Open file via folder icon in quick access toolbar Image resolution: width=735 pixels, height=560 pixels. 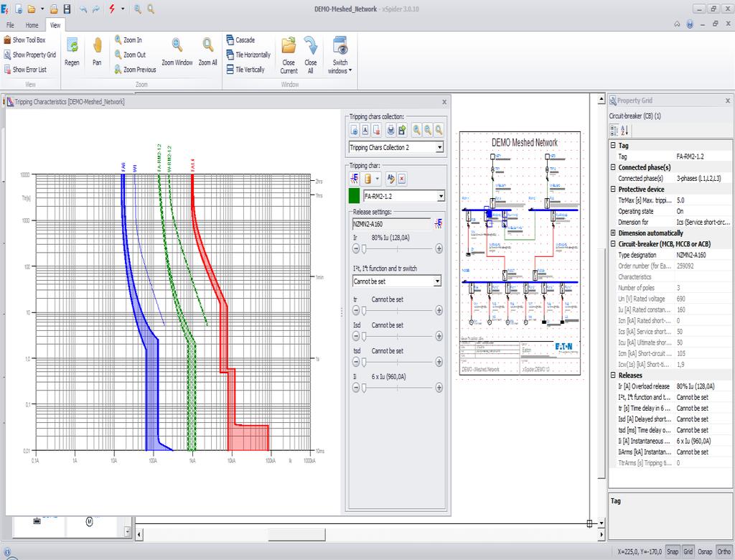32,9
